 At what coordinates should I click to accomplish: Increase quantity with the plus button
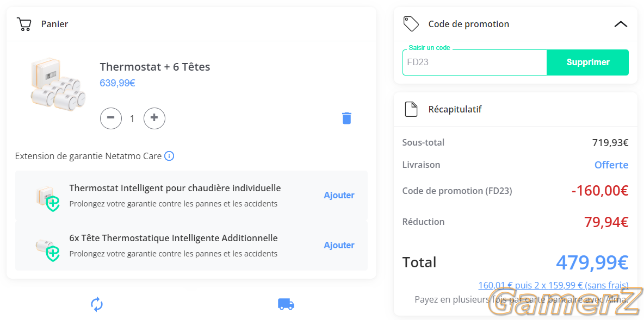[x=154, y=118]
